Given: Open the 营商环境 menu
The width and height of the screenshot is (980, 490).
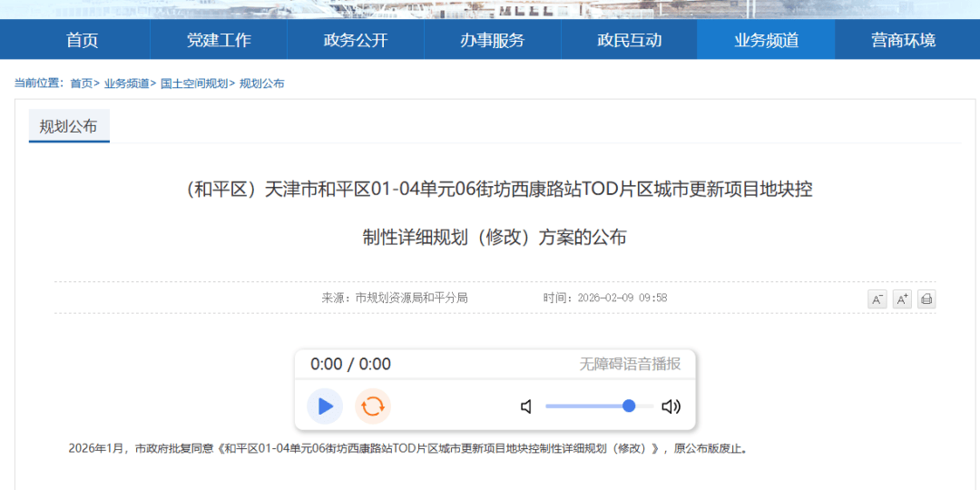Looking at the screenshot, I should [903, 40].
